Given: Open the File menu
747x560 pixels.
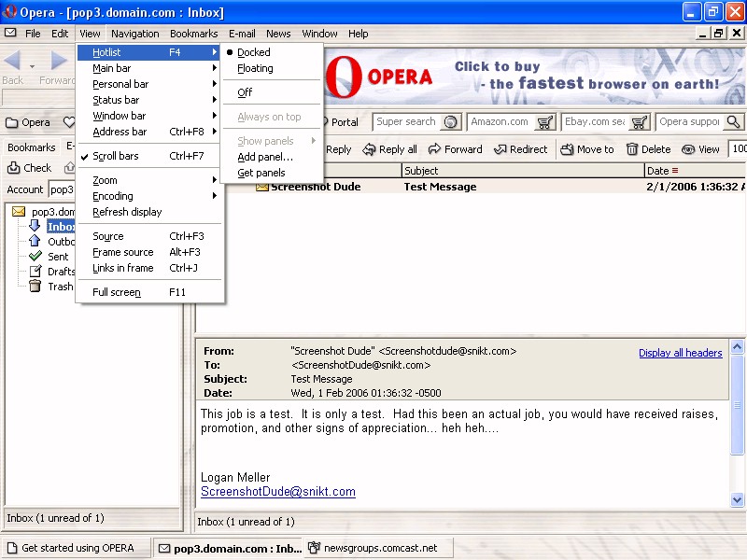Looking at the screenshot, I should click(33, 34).
